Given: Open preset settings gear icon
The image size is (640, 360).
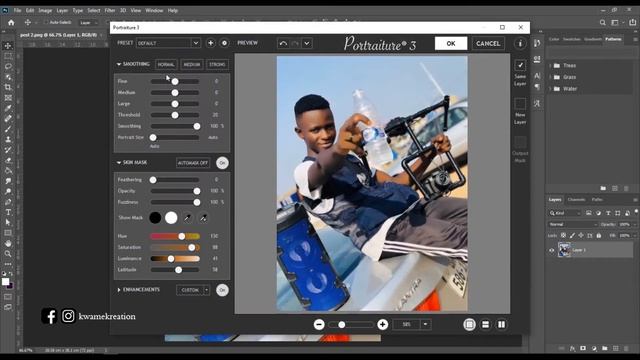Looking at the screenshot, I should click(224, 43).
